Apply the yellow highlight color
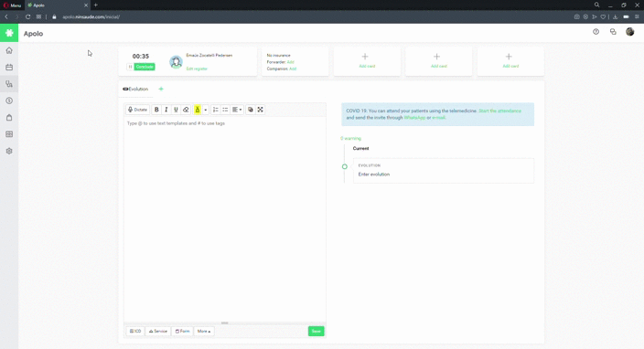The height and width of the screenshot is (349, 644). [198, 110]
